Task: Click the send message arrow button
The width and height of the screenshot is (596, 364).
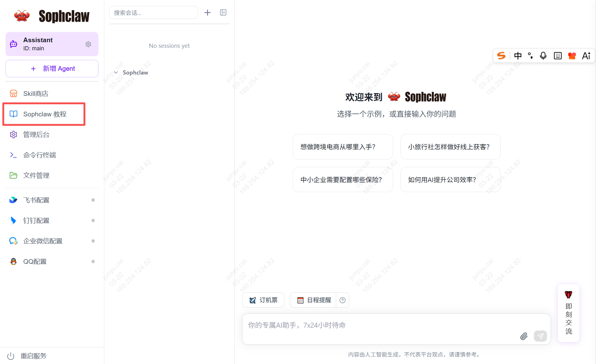Action: [540, 336]
